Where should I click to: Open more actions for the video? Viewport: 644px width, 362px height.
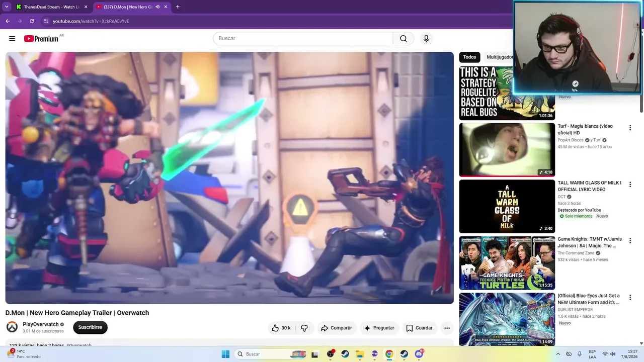point(447,328)
